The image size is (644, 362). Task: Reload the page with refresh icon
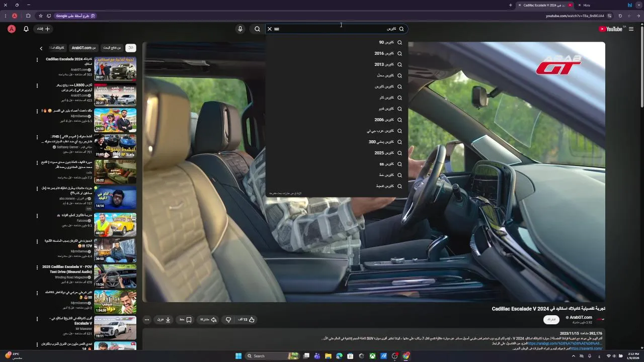click(620, 16)
